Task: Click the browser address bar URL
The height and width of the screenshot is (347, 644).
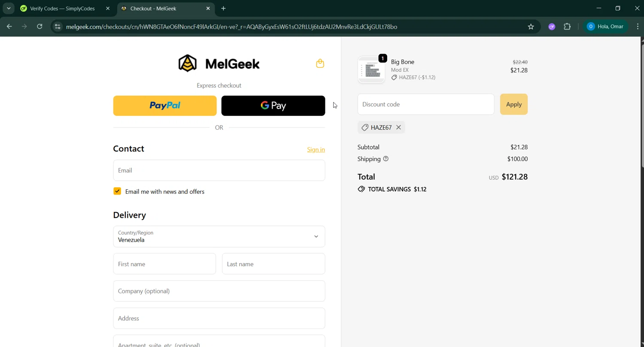Action: (x=232, y=27)
